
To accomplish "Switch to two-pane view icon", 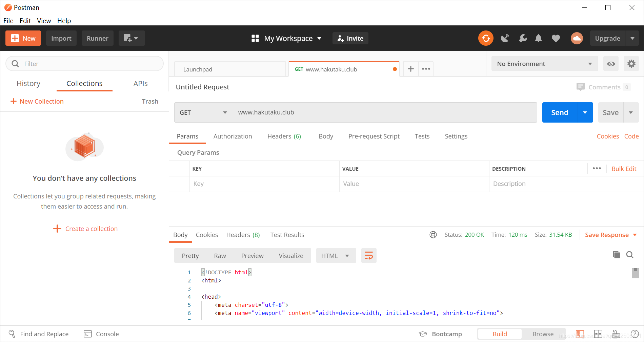I will (x=598, y=334).
